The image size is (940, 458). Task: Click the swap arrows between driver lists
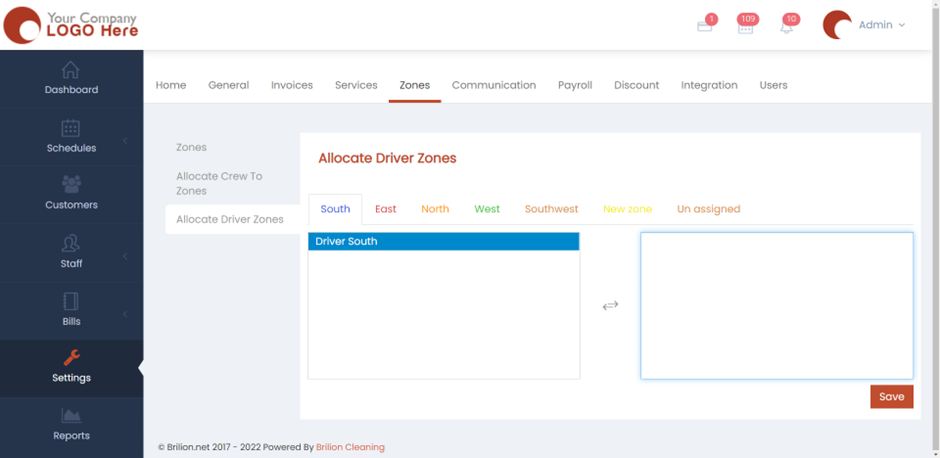(610, 305)
